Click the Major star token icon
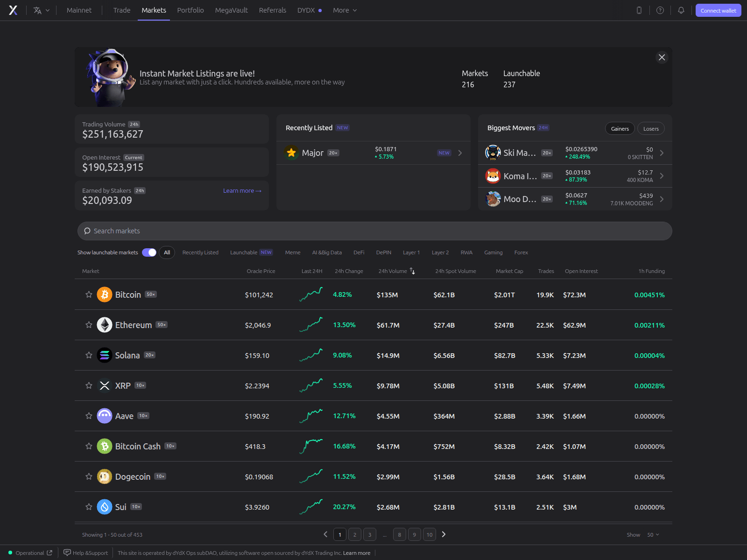 (x=291, y=153)
